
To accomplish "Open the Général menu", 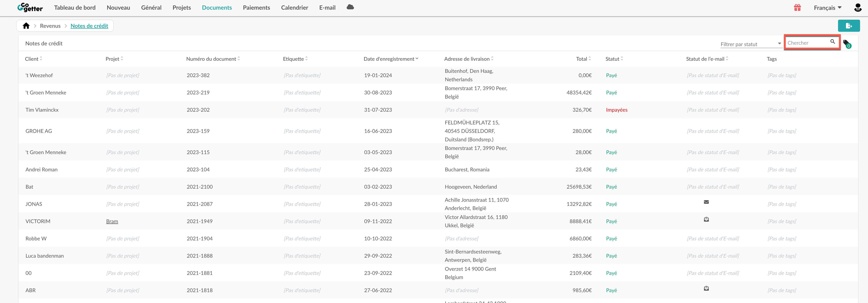I will pyautogui.click(x=151, y=7).
